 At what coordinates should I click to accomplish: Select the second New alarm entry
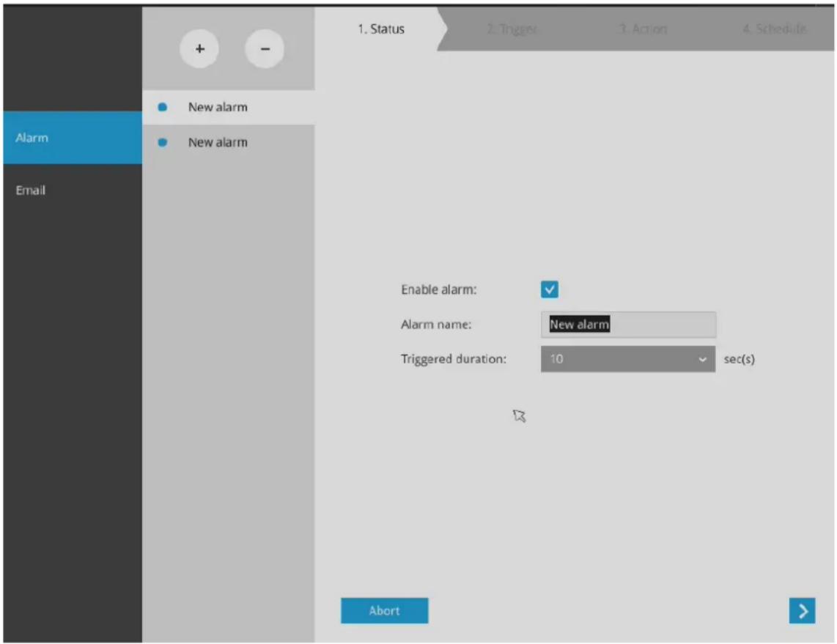point(229,142)
